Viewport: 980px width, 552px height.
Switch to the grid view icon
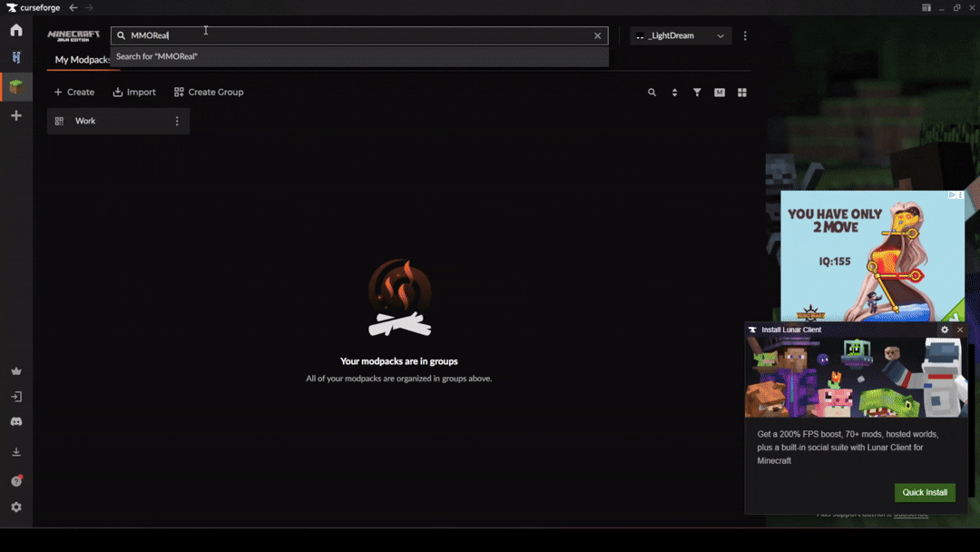[x=742, y=93]
